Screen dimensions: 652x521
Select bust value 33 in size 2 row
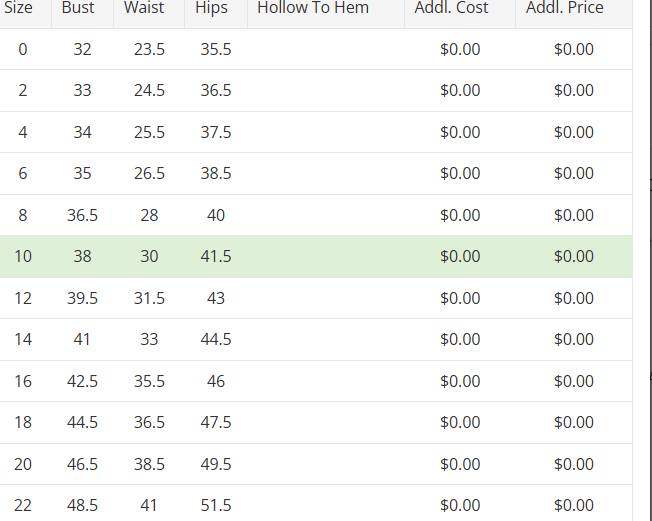click(x=82, y=91)
